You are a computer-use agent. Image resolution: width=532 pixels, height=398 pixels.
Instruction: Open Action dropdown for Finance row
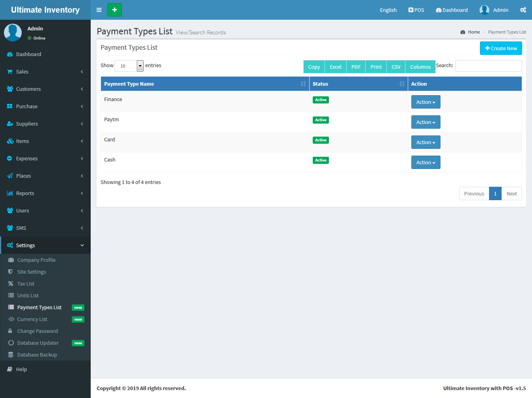click(x=426, y=102)
